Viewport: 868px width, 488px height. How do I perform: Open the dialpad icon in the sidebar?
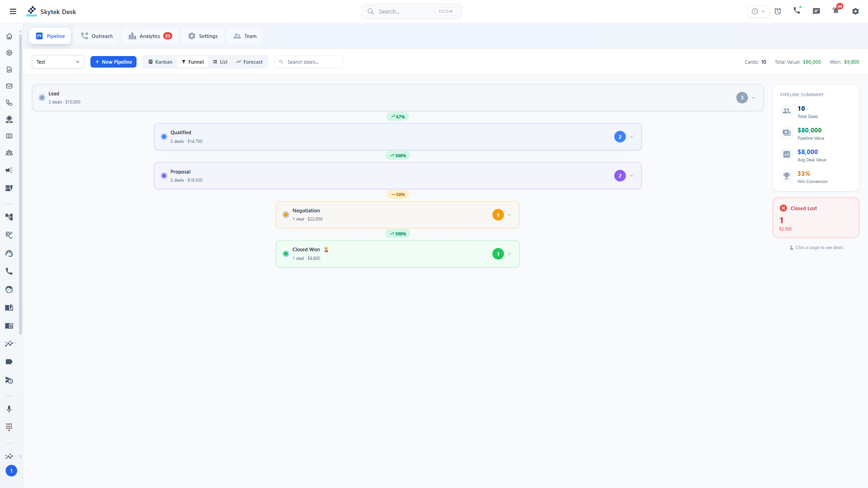coord(9,427)
